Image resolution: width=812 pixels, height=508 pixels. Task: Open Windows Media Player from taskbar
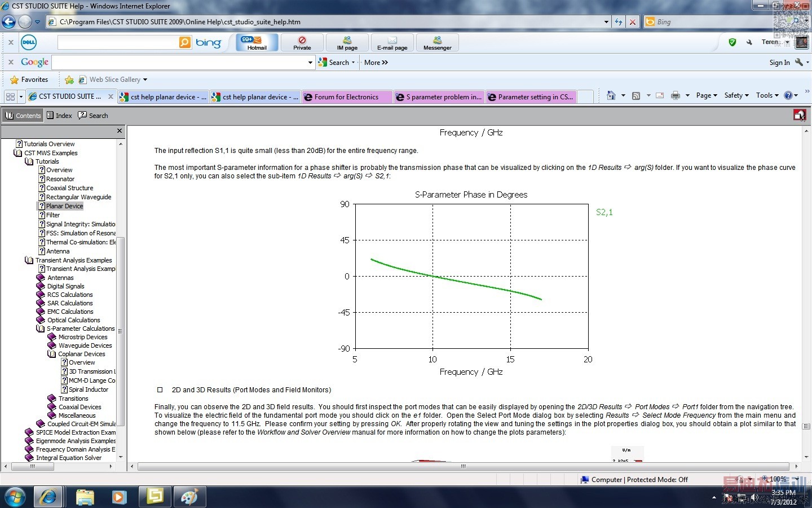point(119,497)
